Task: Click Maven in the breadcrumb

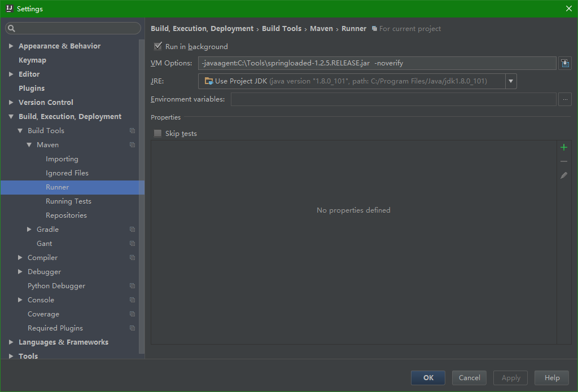Action: (x=321, y=29)
